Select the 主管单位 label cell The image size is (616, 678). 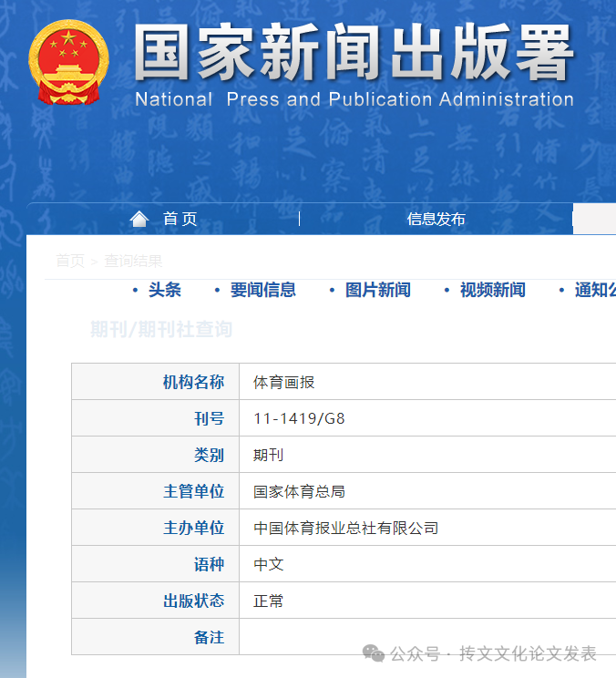coord(156,491)
